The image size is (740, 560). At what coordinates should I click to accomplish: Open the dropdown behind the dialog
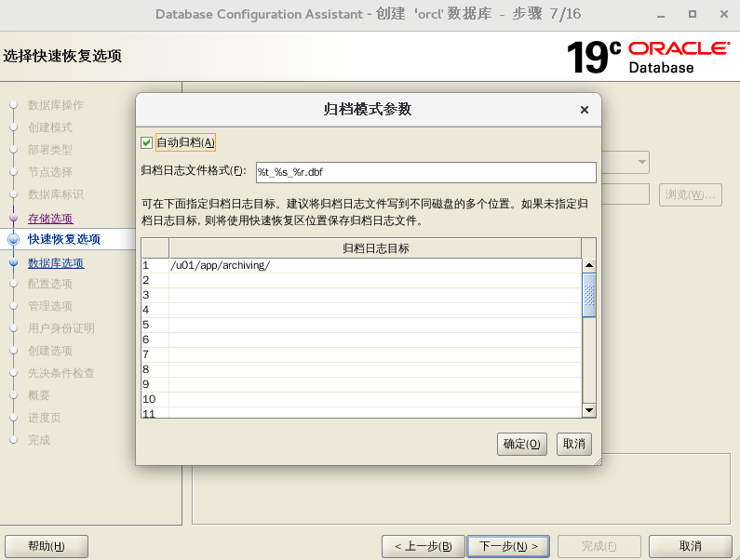(x=641, y=163)
